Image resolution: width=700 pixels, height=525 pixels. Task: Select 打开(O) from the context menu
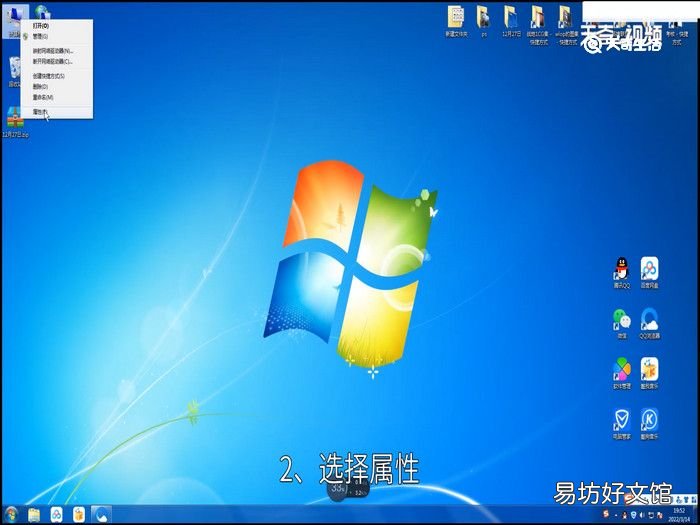pos(57,26)
